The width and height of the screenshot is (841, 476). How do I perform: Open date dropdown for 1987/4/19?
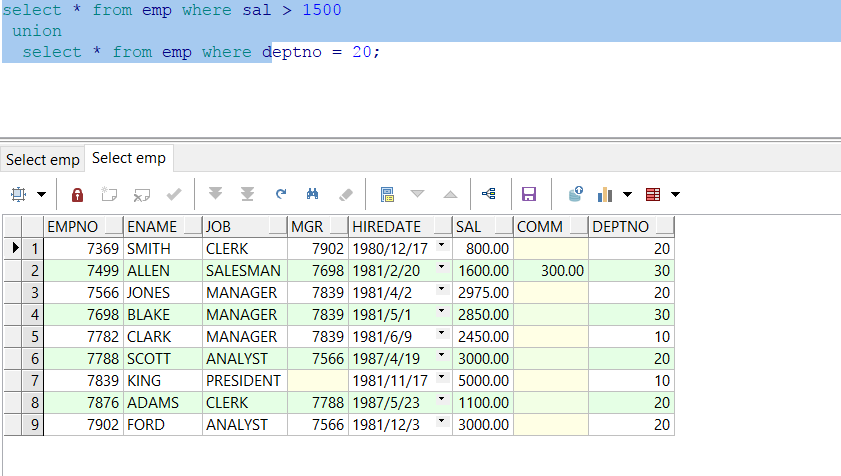[x=441, y=355]
